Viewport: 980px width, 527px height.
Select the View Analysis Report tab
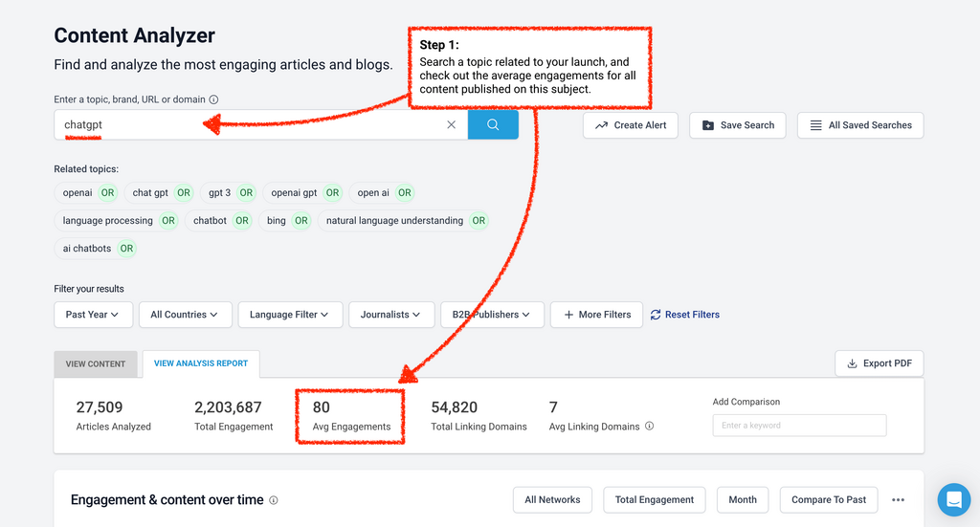pyautogui.click(x=201, y=363)
